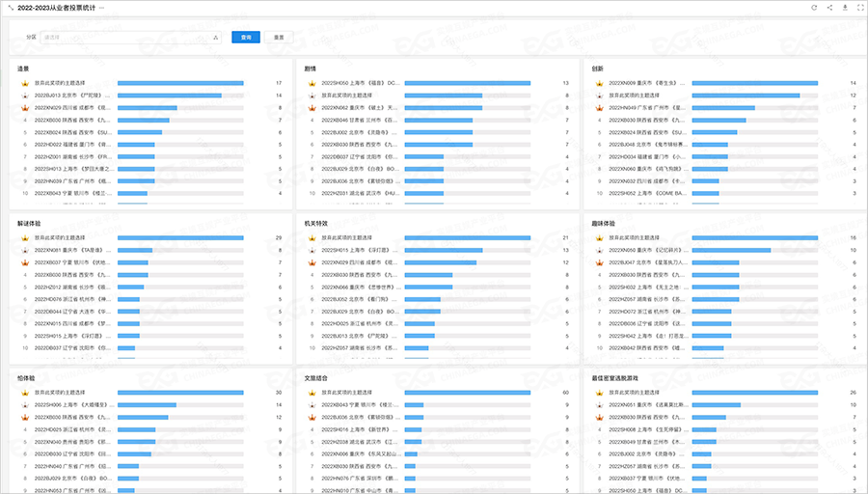The image size is (868, 494).
Task: Click the 文旅结合 panel heading
Action: pos(315,377)
